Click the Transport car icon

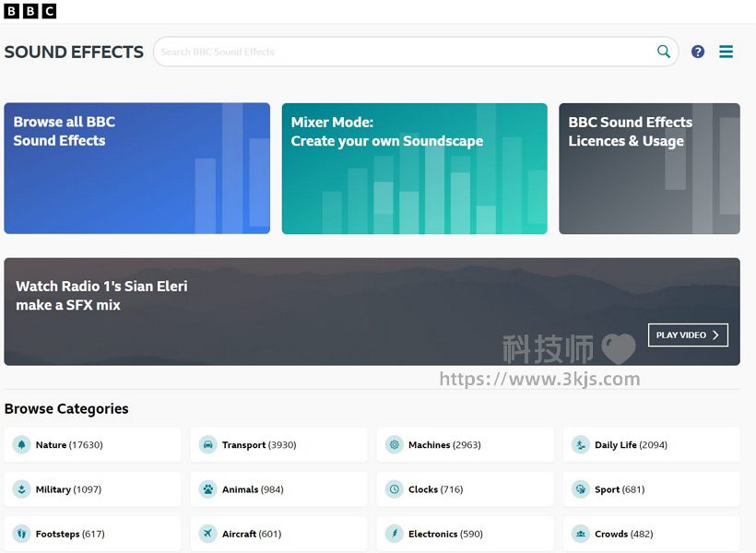pos(207,444)
